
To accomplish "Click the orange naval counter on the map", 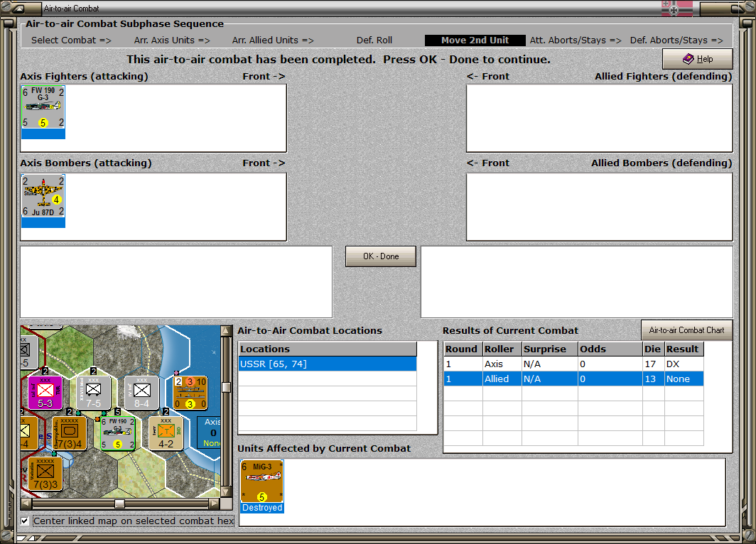I will click(190, 393).
